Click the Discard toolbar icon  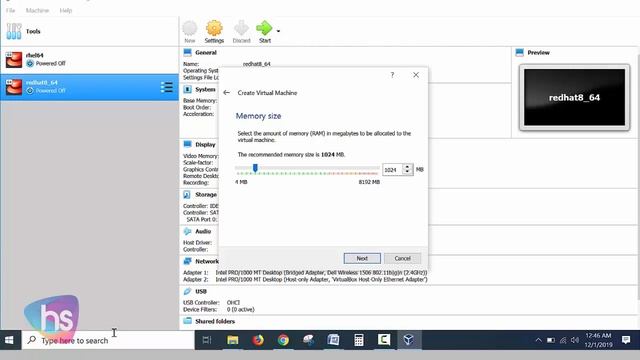241,32
